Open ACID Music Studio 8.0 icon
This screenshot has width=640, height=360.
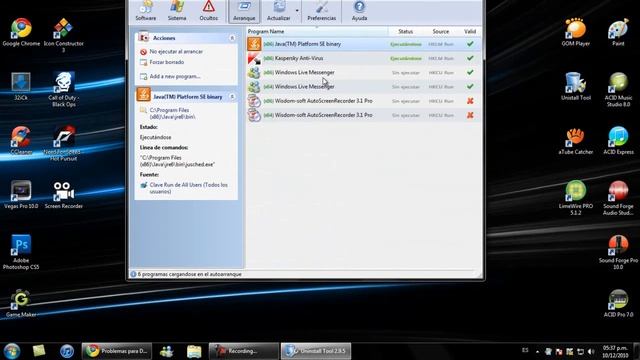tap(618, 90)
